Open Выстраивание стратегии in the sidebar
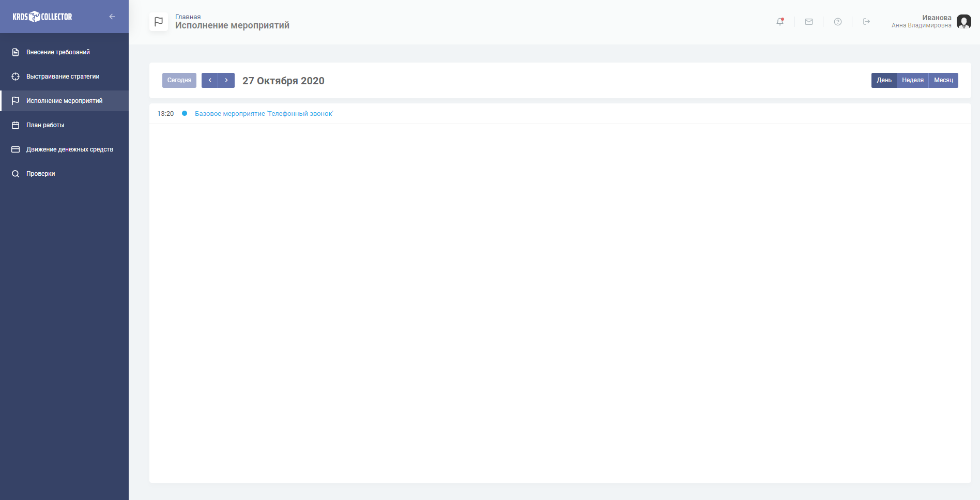 click(63, 77)
